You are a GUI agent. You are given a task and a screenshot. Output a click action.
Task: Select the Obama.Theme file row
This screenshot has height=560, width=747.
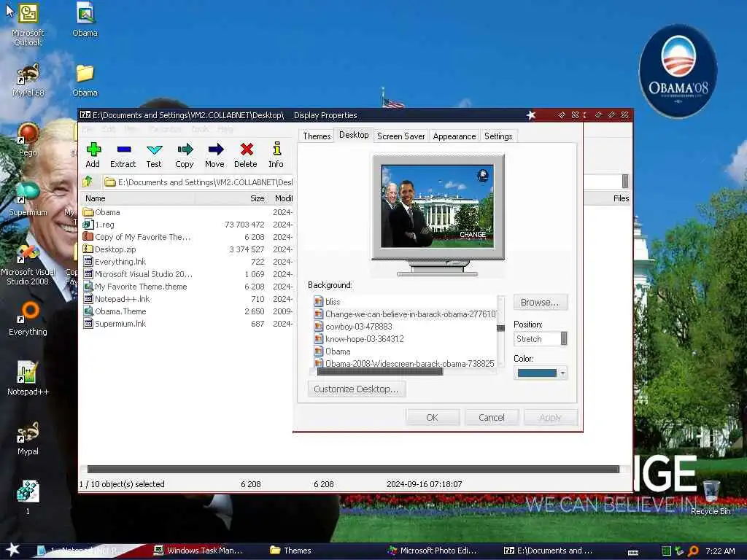coord(187,311)
